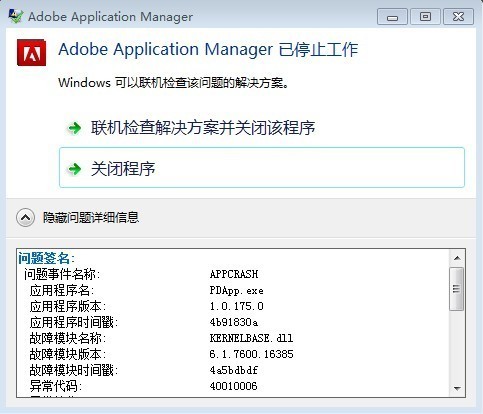The height and width of the screenshot is (414, 483).
Task: Collapse details with the round chevron button
Action: click(x=25, y=218)
